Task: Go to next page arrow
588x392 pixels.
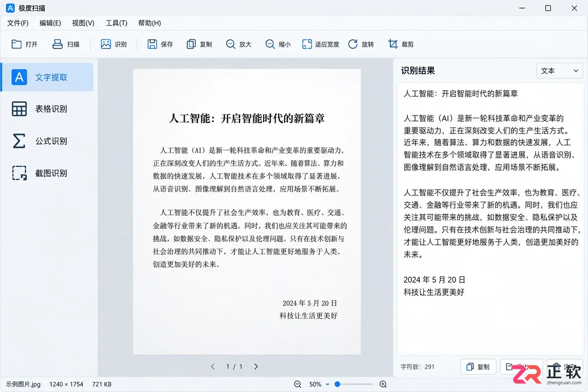Action: click(256, 366)
